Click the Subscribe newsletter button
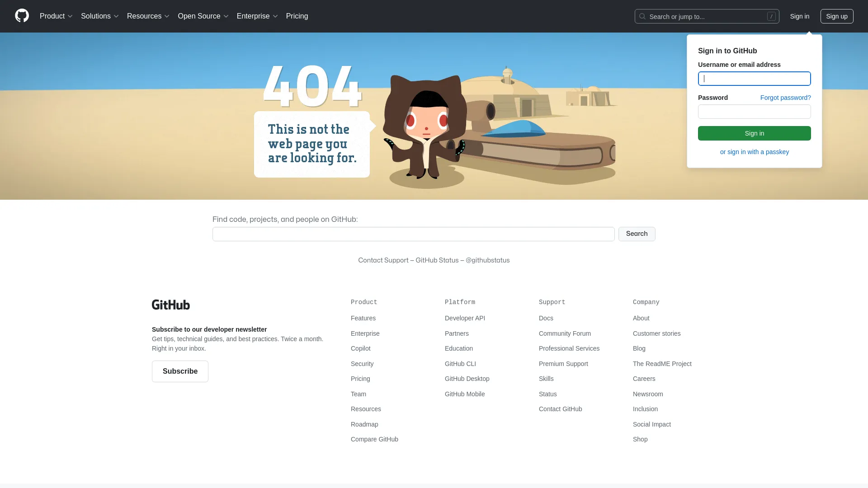The image size is (868, 488). (180, 371)
